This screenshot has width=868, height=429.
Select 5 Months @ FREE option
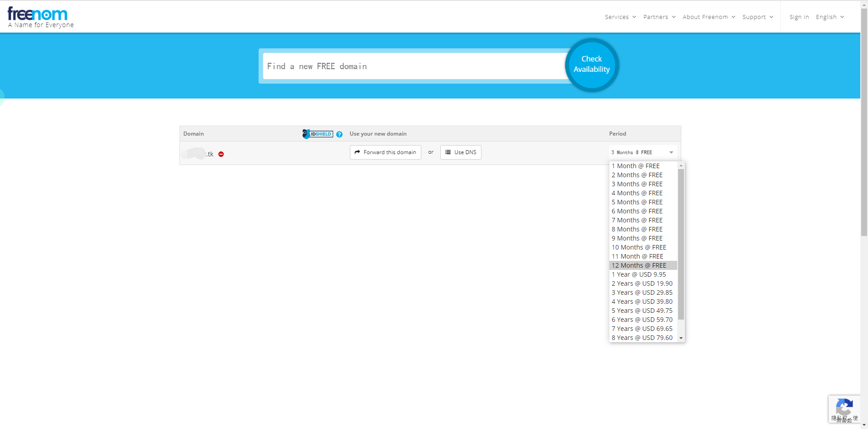click(643, 202)
